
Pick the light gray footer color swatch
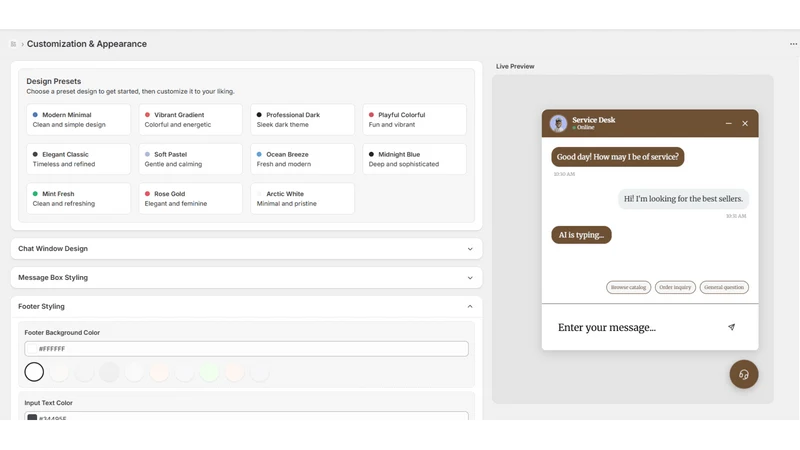109,372
